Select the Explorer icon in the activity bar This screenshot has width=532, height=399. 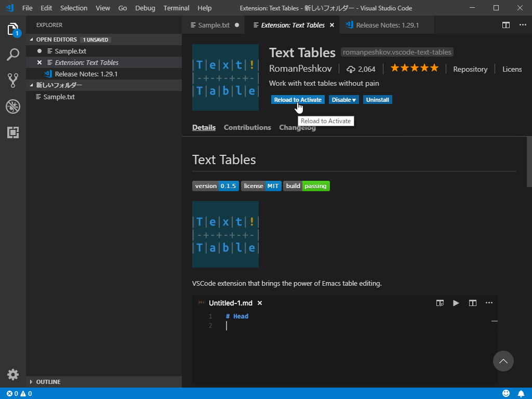[13, 30]
